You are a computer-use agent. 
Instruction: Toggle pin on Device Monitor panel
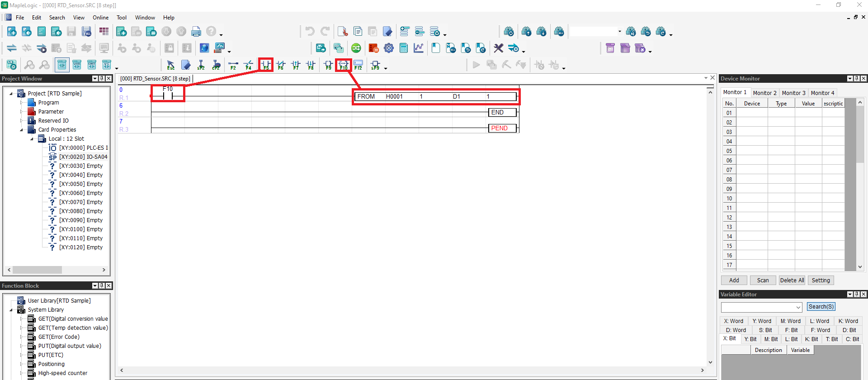(x=857, y=78)
